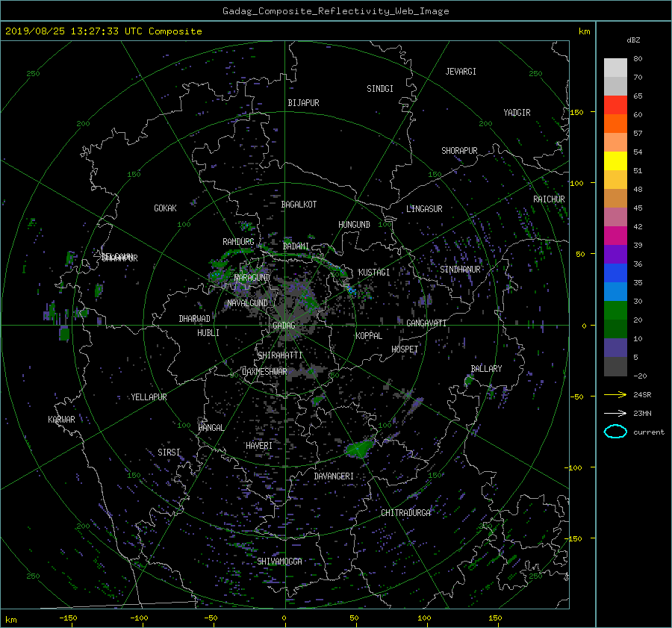The image size is (672, 628).
Task: Click the DAVANGERI label
Action: click(x=334, y=476)
